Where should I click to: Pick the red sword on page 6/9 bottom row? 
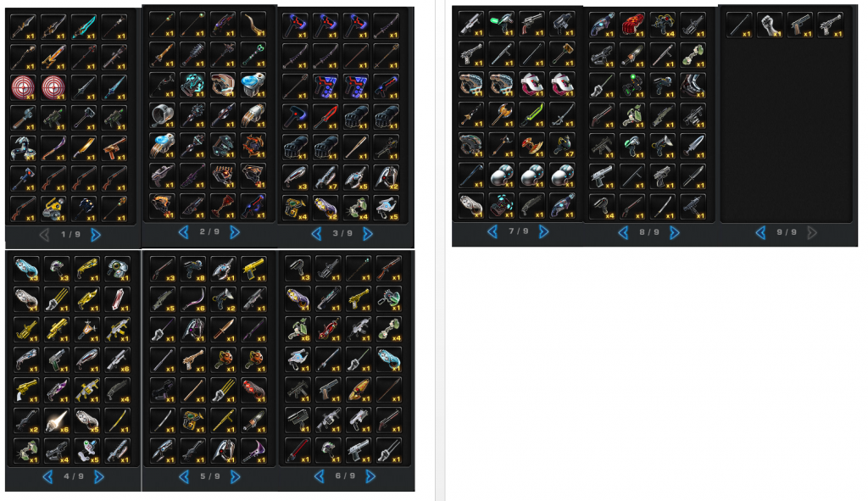tap(298, 450)
